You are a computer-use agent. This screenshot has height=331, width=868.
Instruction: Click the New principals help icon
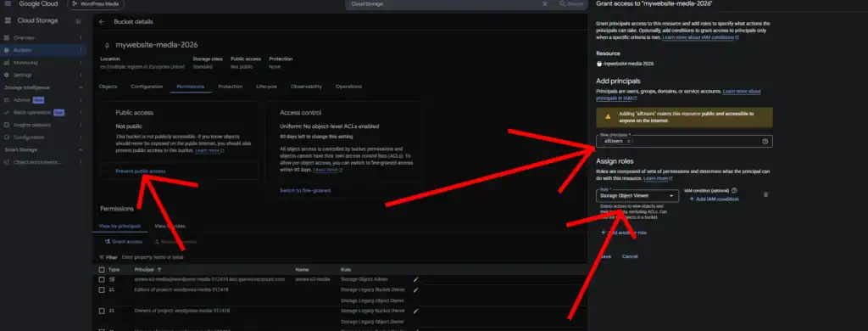765,142
